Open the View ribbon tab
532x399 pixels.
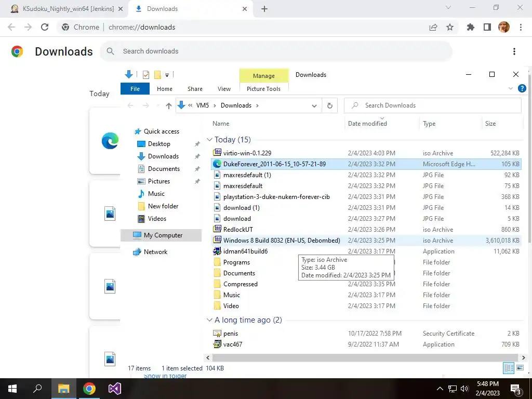click(x=224, y=88)
